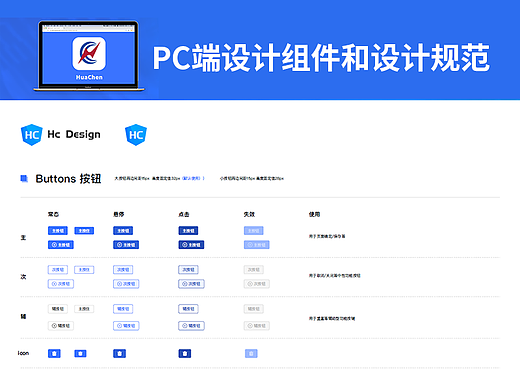Click the 失效 secondary grey button with circle icon

coord(257,284)
